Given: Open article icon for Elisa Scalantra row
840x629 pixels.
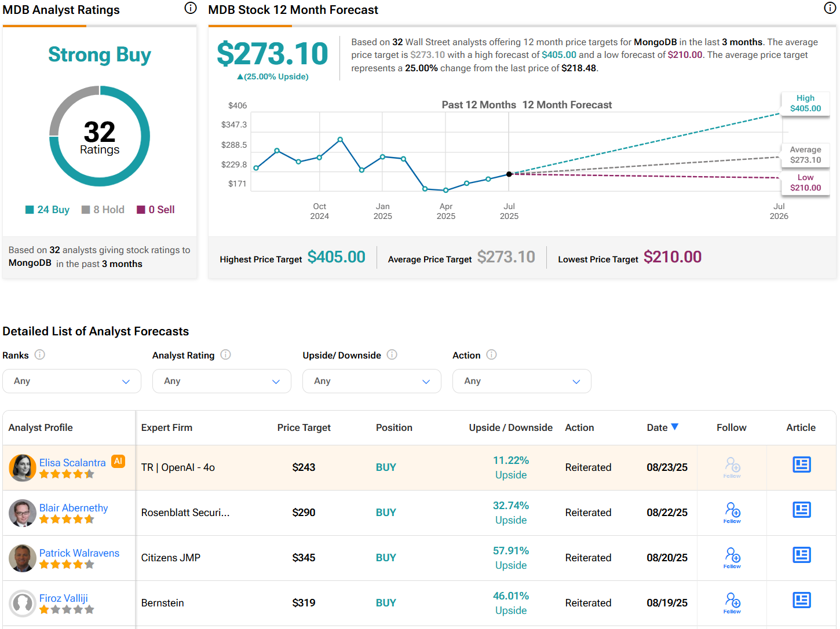Looking at the screenshot, I should tap(801, 465).
